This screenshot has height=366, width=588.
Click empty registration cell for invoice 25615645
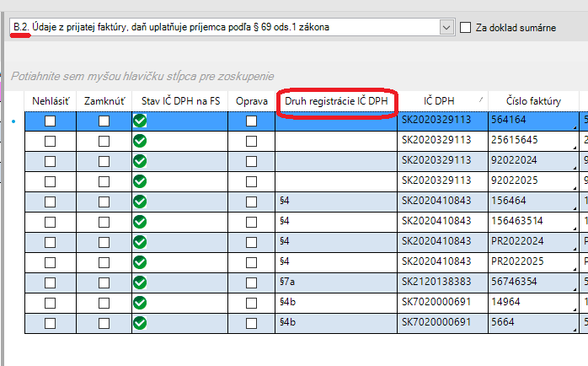336,141
